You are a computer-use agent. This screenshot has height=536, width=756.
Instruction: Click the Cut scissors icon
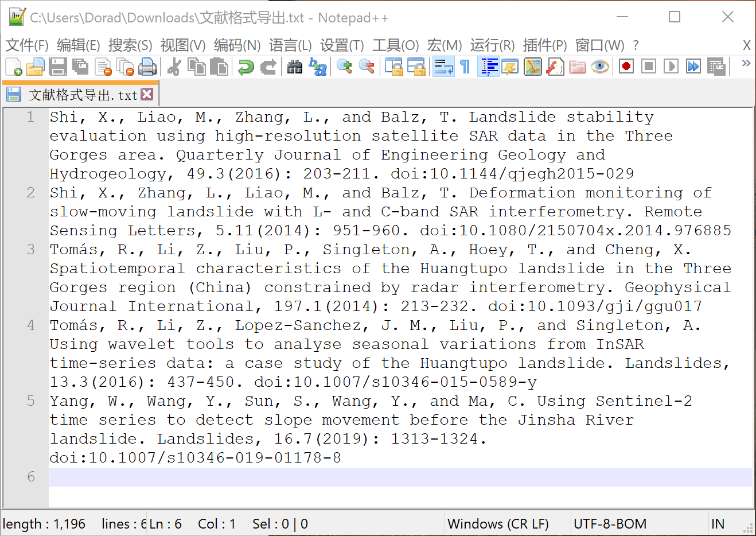click(x=174, y=67)
